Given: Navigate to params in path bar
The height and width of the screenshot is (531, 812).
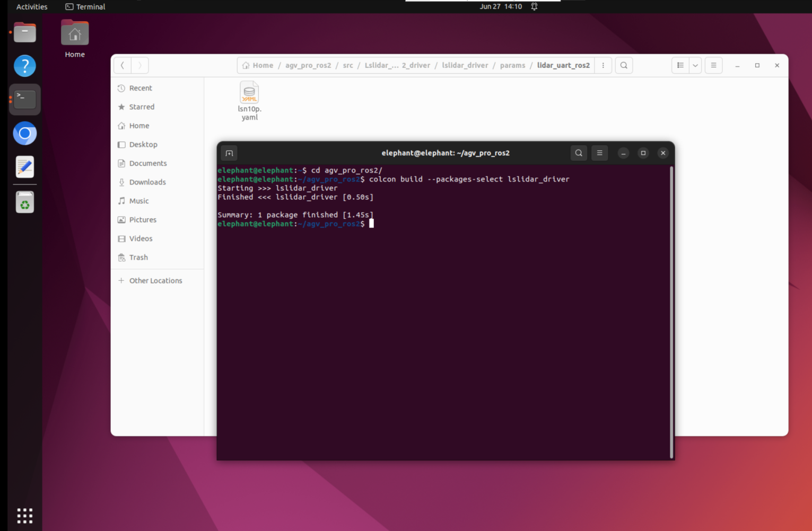Looking at the screenshot, I should [512, 65].
